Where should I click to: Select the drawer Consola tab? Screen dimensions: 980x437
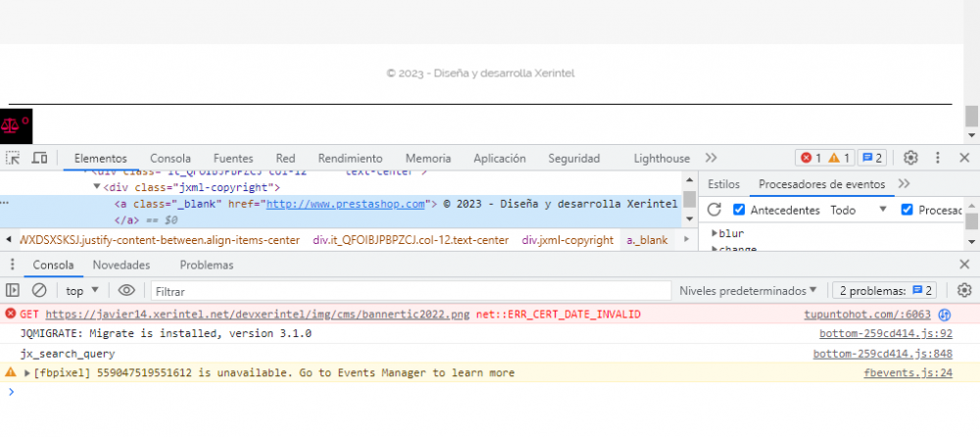pyautogui.click(x=53, y=266)
